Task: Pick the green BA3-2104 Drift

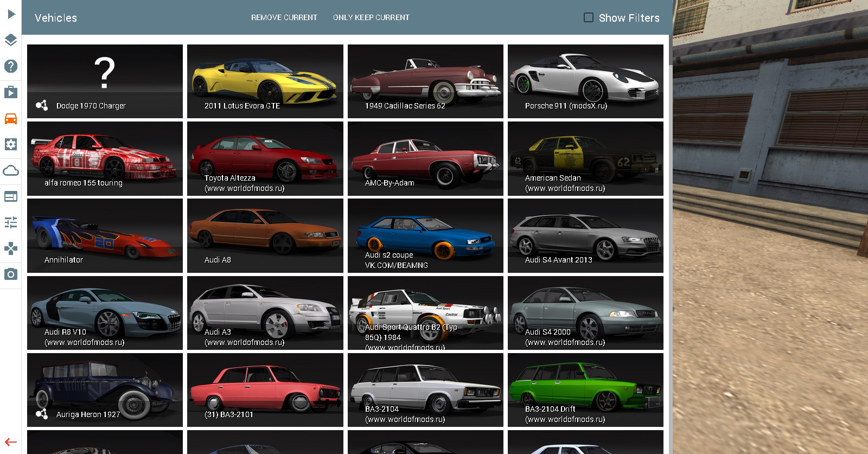Action: (585, 390)
